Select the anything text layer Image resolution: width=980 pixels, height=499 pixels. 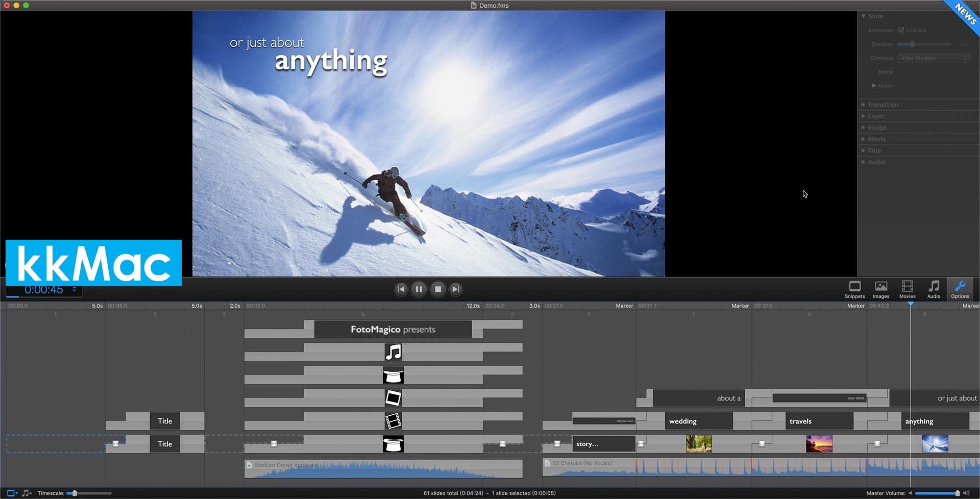point(935,421)
